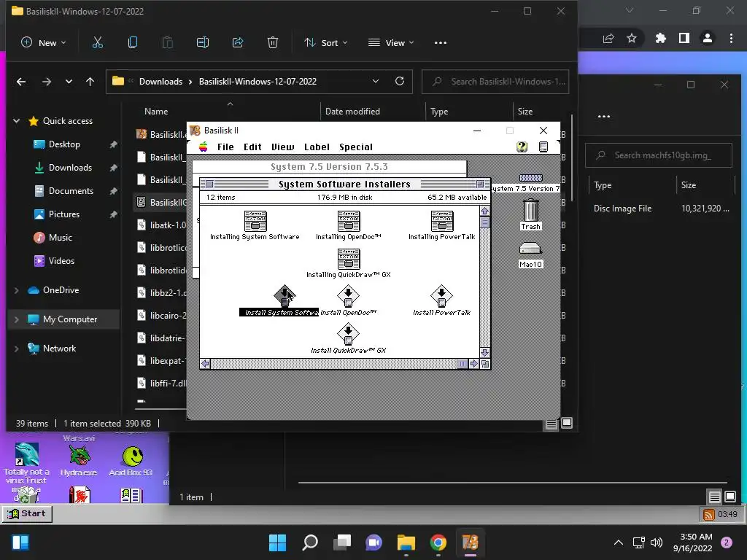Collapse the Quick access tree
Image resolution: width=747 pixels, height=560 pixels.
click(x=17, y=121)
